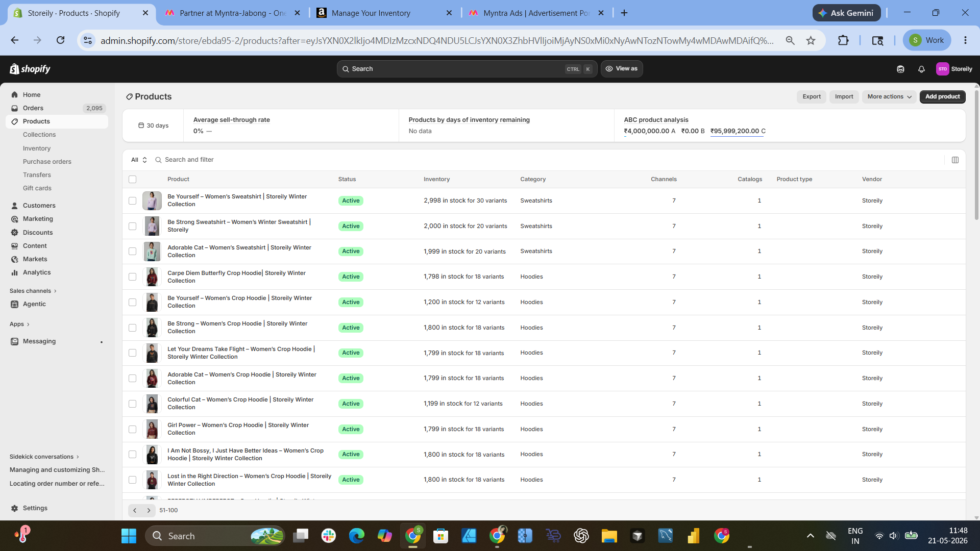980x551 pixels.
Task: Check Carpe Diem Butterfly Crop Hoodie checkbox
Action: coord(133,277)
